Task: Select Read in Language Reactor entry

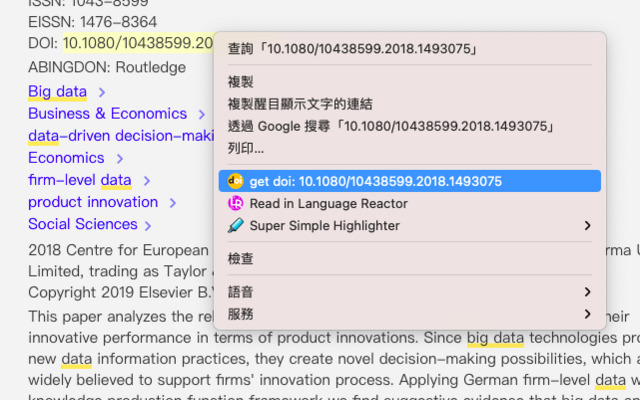Action: click(x=328, y=203)
